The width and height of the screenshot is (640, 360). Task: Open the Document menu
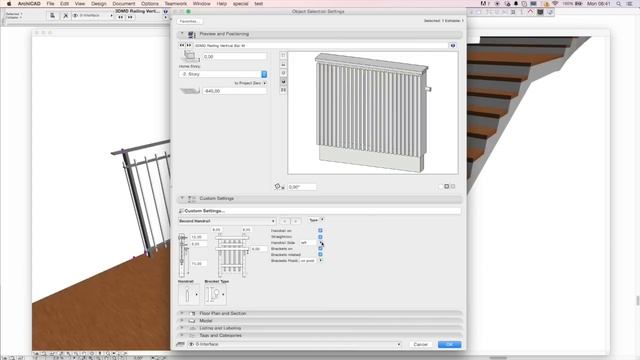[124, 4]
